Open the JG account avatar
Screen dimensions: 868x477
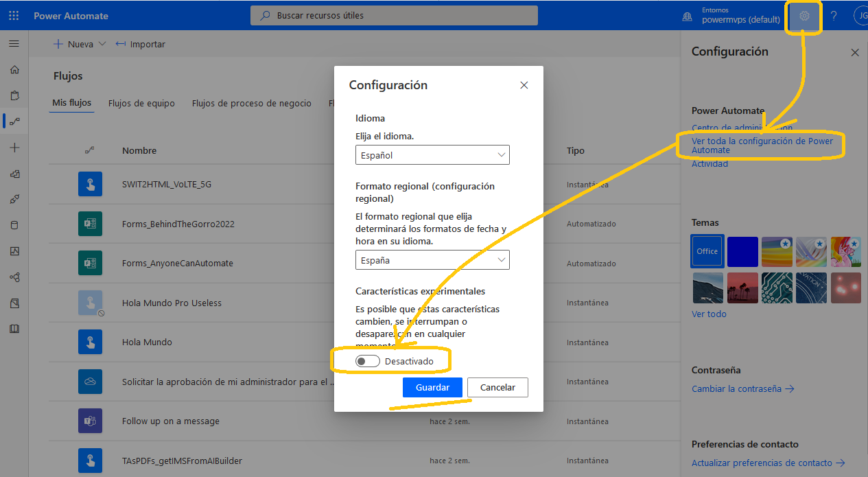pos(860,16)
